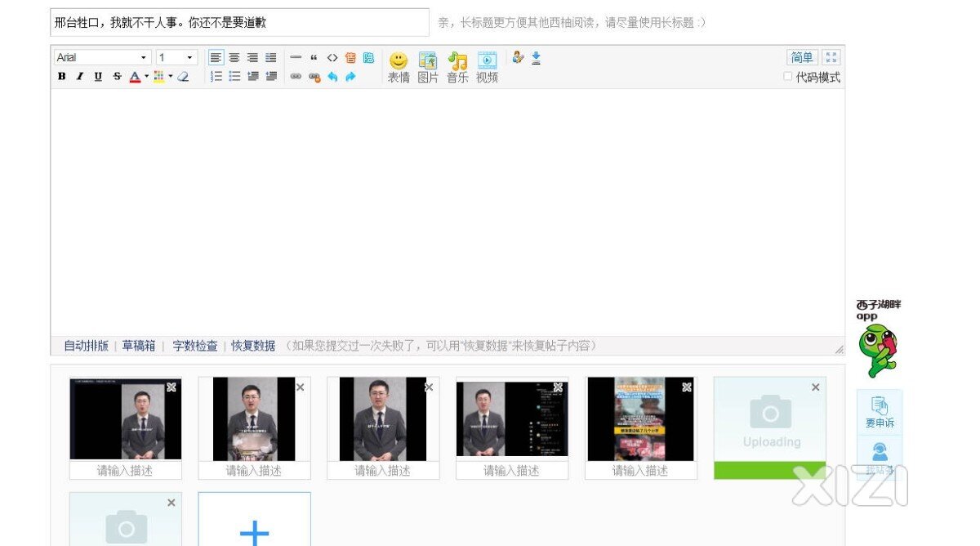Toggle full-screen editor mode
980x546 pixels.
click(x=831, y=57)
